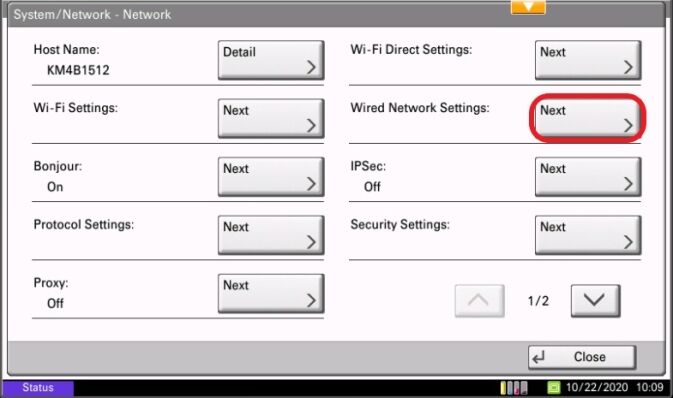Open Proxy settings Next button

(271, 294)
